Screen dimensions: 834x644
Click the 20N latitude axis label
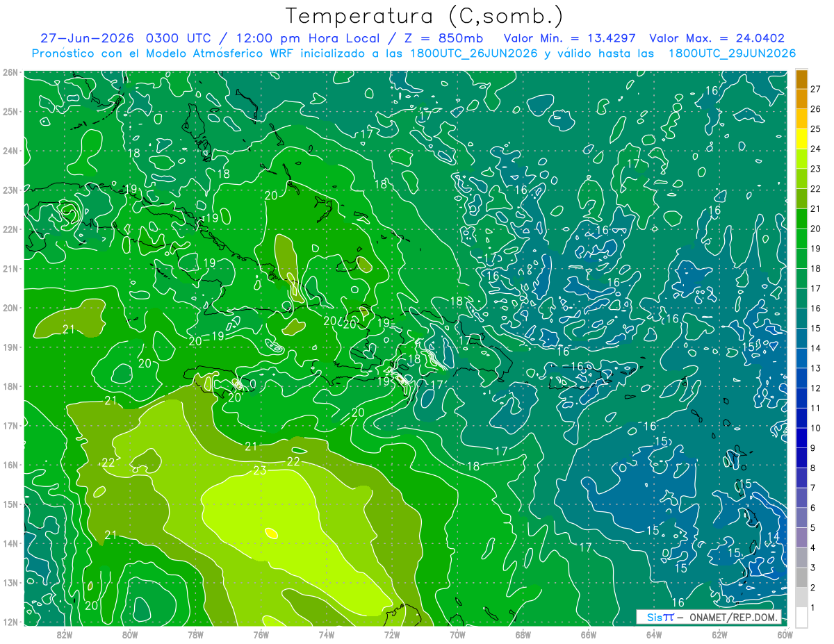(x=10, y=308)
